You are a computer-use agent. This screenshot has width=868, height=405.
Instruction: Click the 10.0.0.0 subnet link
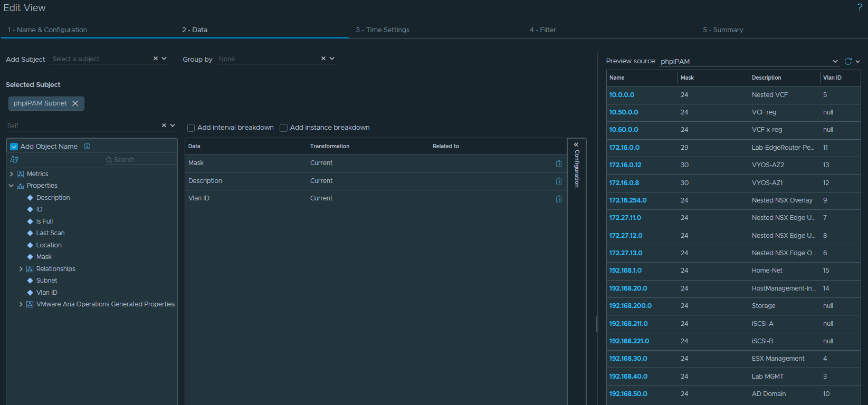coord(622,95)
